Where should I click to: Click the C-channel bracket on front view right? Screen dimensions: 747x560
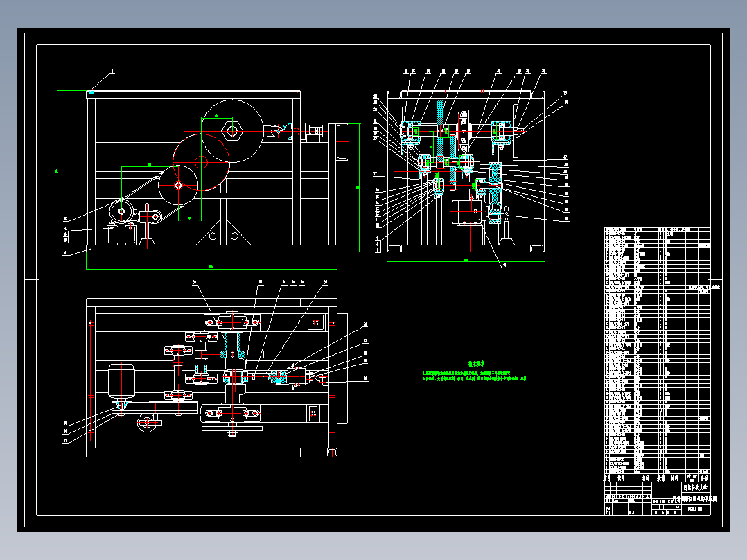(342, 142)
